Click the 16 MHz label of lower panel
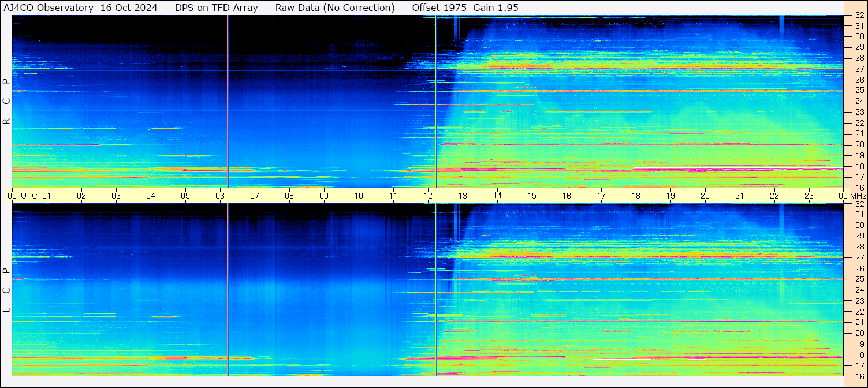 click(x=859, y=376)
